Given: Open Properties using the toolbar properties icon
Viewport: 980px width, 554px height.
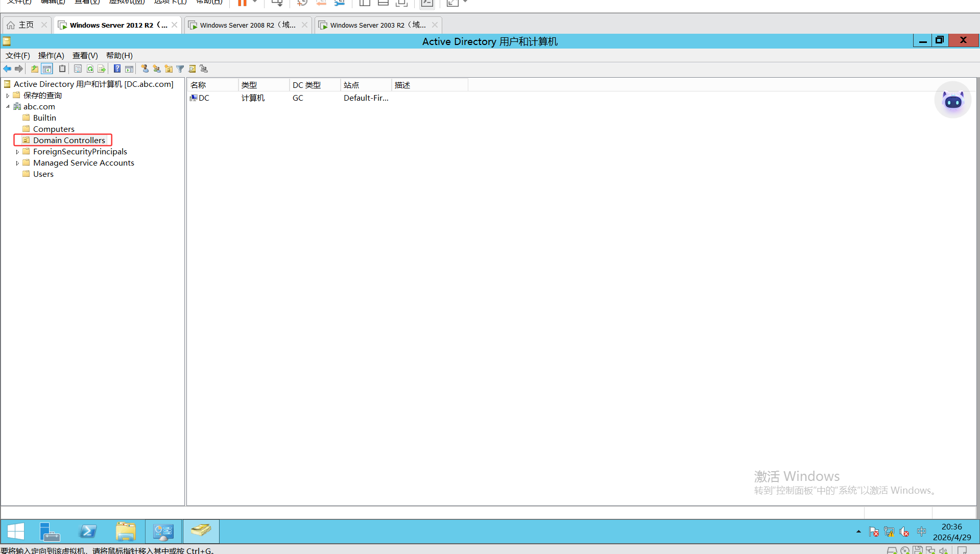Looking at the screenshot, I should pos(78,69).
